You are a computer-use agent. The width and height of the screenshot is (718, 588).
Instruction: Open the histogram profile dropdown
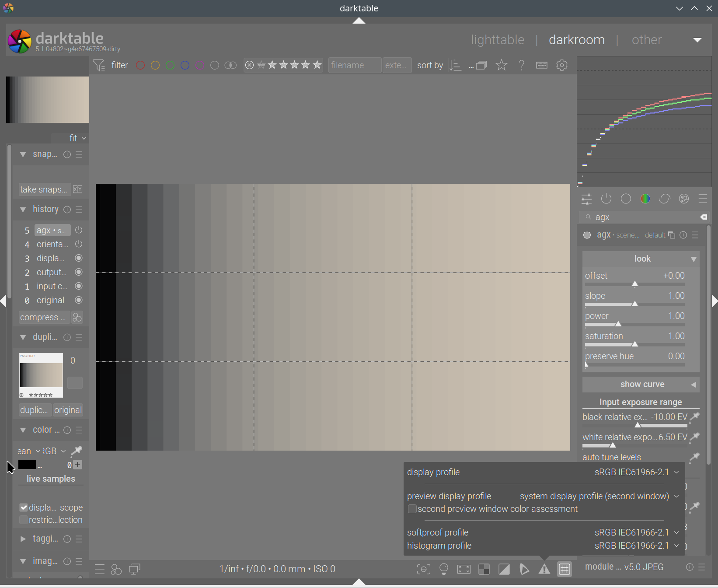(x=636, y=546)
